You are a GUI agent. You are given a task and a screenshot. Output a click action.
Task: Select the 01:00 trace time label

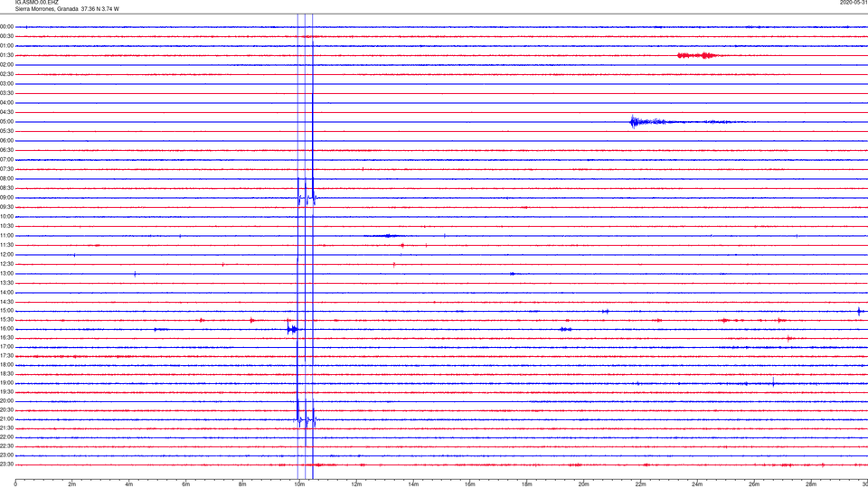[x=6, y=46]
